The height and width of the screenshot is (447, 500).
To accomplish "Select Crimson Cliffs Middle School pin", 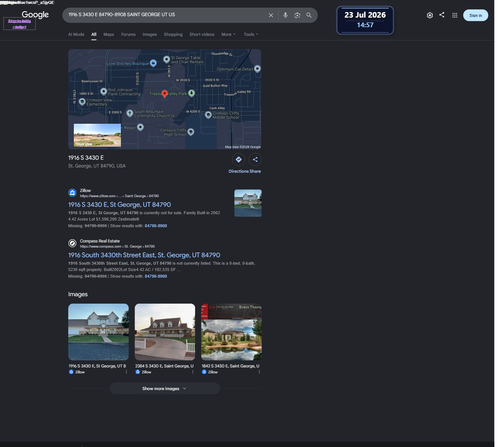I will (x=208, y=115).
